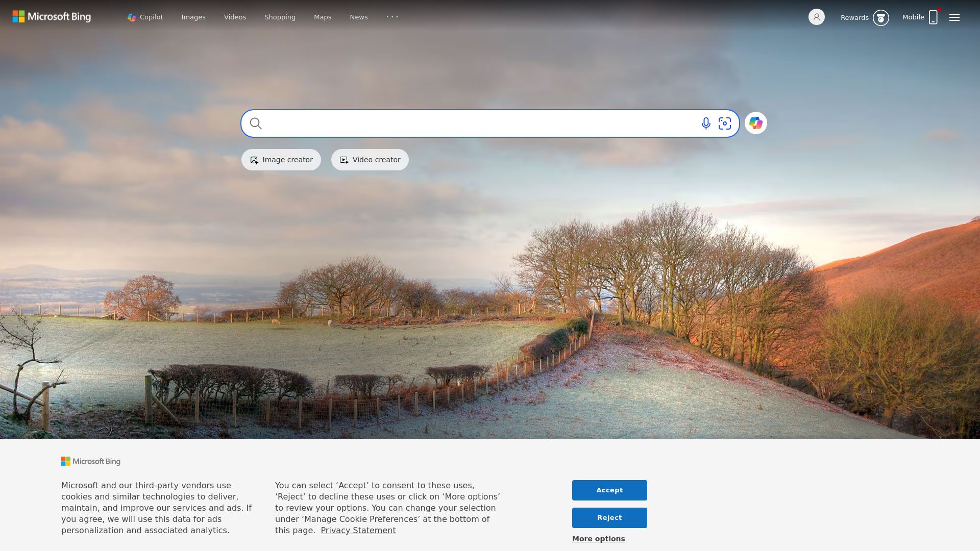This screenshot has width=980, height=551.
Task: Switch to the News tab
Action: 359,17
